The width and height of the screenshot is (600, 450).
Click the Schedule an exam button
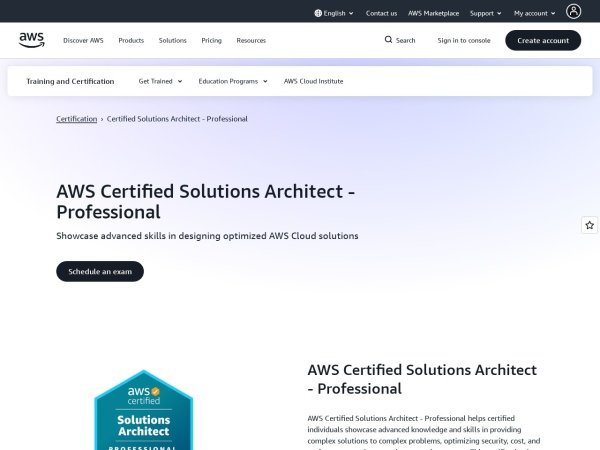pyautogui.click(x=100, y=271)
